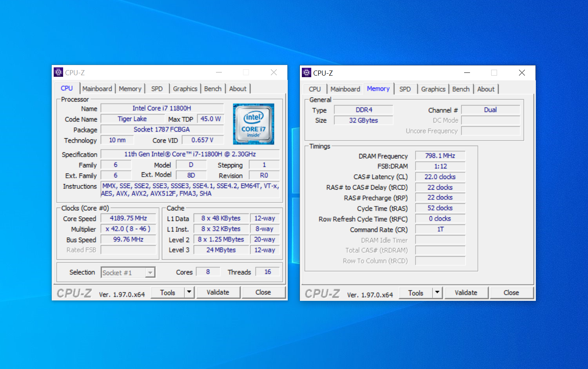The image size is (588, 369).
Task: Click the CPU-Z app icon in right window title bar
Action: [x=307, y=72]
